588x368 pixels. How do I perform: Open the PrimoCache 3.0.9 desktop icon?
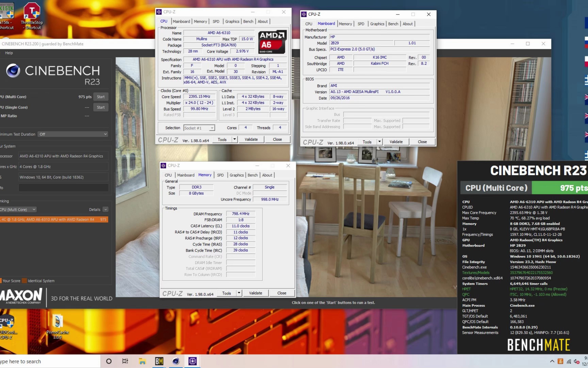(57, 327)
